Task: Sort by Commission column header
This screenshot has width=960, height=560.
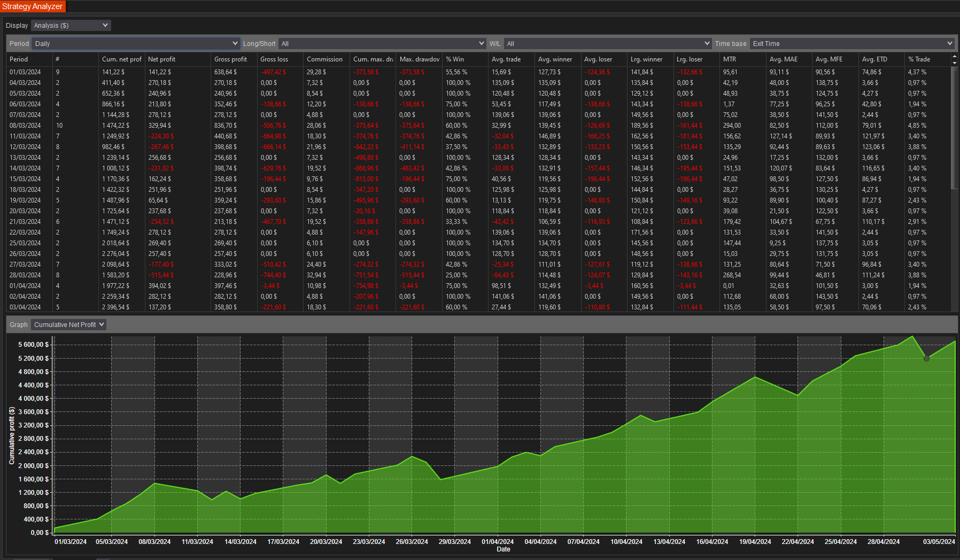Action: [327, 59]
